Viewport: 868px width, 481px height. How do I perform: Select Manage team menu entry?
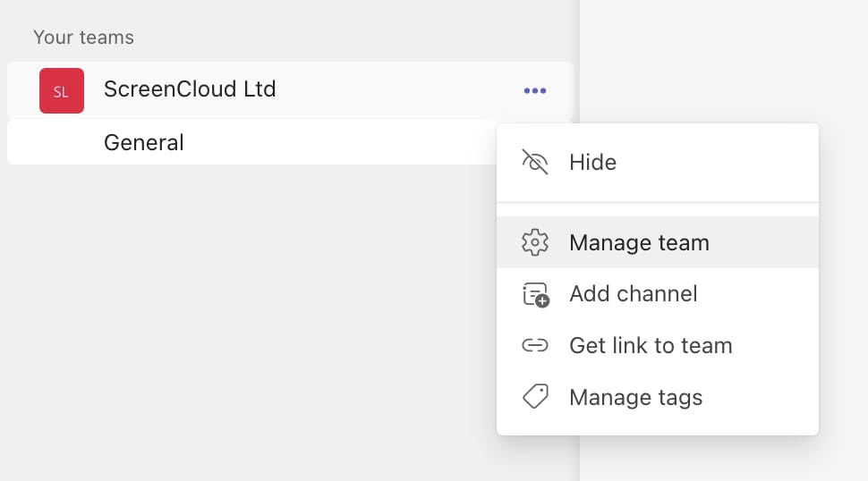[x=658, y=242]
